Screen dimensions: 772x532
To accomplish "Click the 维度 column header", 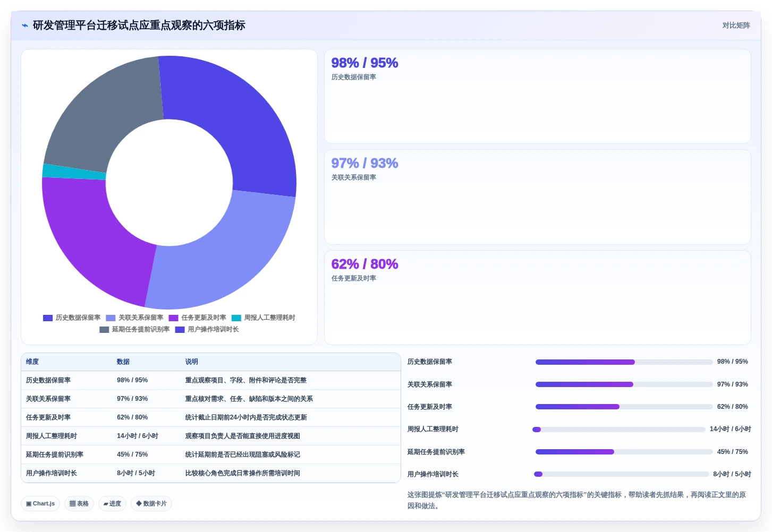I will point(32,362).
